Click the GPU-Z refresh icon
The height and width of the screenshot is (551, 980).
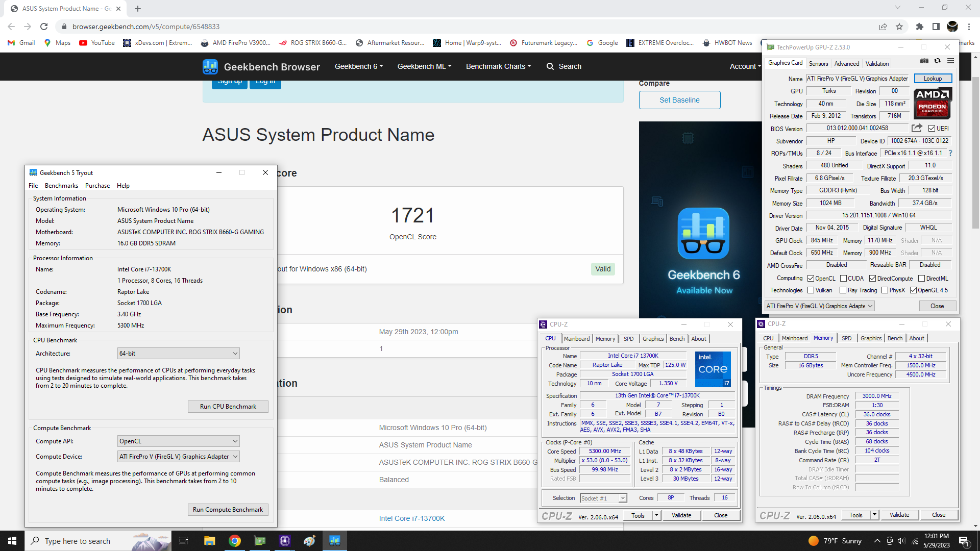(937, 61)
